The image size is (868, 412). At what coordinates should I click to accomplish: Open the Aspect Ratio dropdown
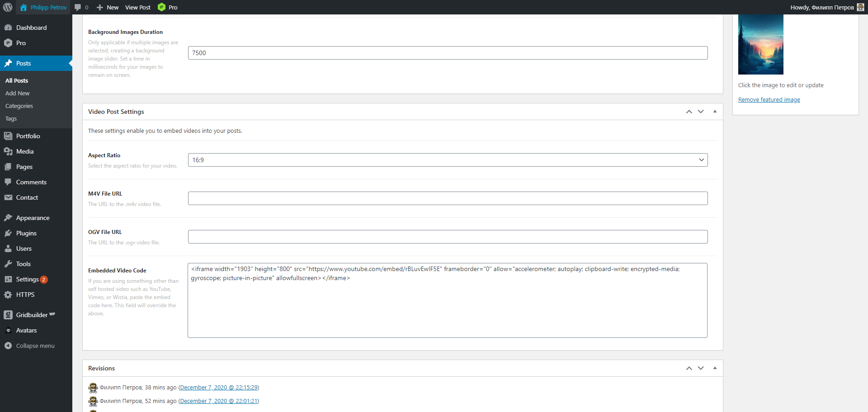pos(448,160)
